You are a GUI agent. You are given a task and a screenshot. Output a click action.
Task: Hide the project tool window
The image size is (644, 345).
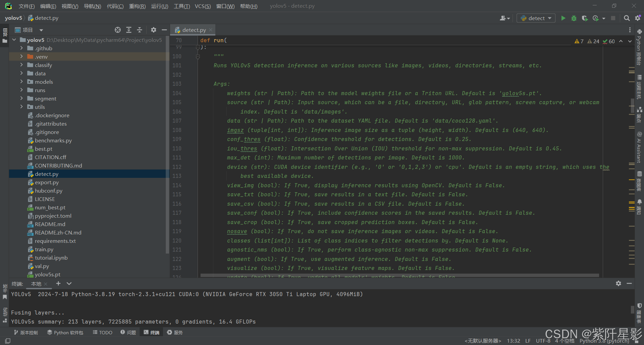pyautogui.click(x=164, y=30)
